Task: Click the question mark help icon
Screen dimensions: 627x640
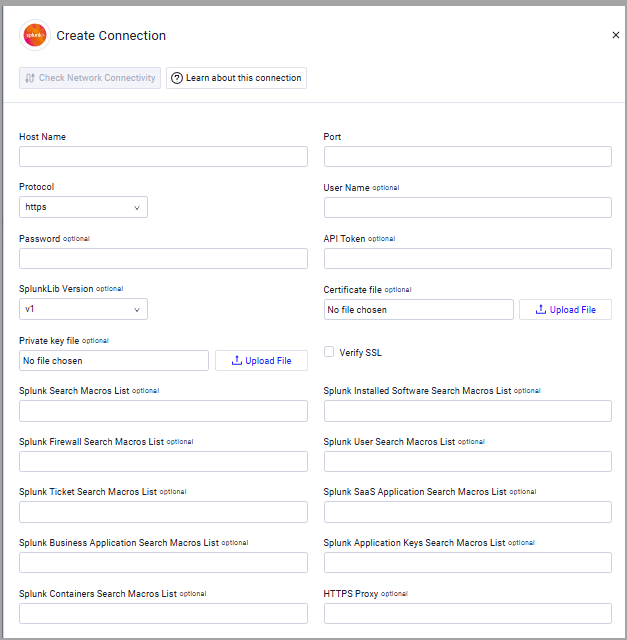Action: click(x=177, y=78)
